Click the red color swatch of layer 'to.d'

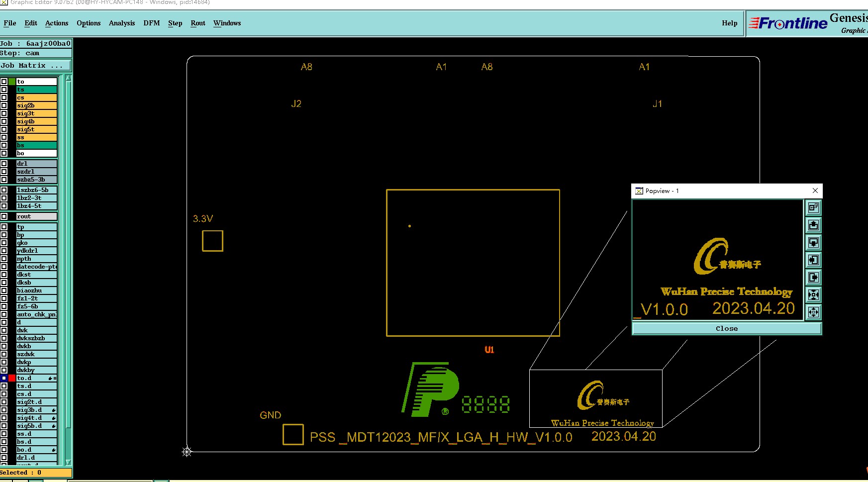pyautogui.click(x=12, y=379)
